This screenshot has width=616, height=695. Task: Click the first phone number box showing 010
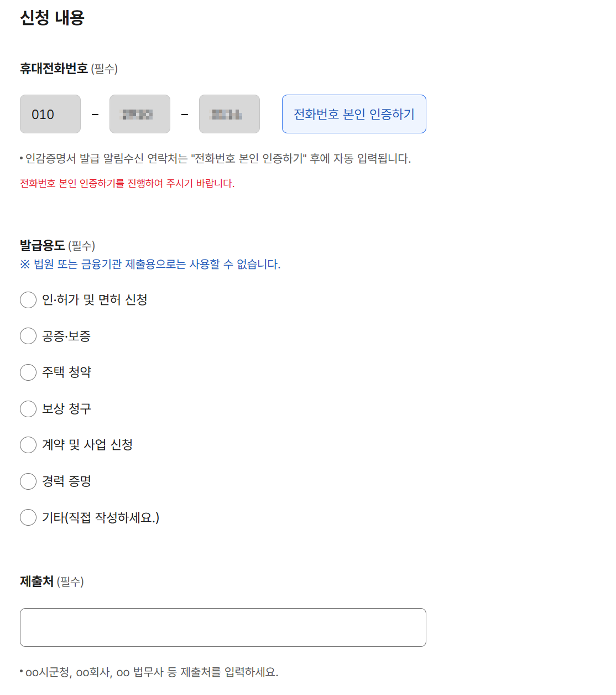click(x=50, y=114)
